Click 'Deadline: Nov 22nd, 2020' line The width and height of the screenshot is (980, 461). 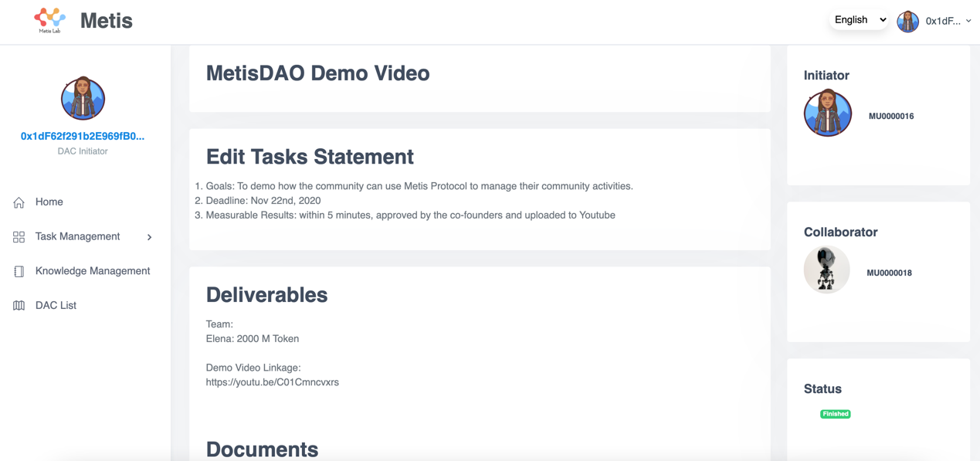click(x=263, y=201)
